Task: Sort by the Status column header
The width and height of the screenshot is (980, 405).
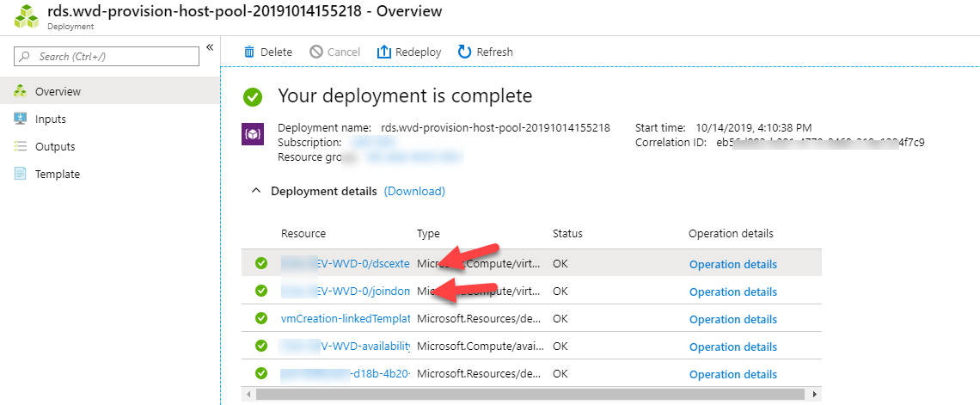Action: coord(567,233)
